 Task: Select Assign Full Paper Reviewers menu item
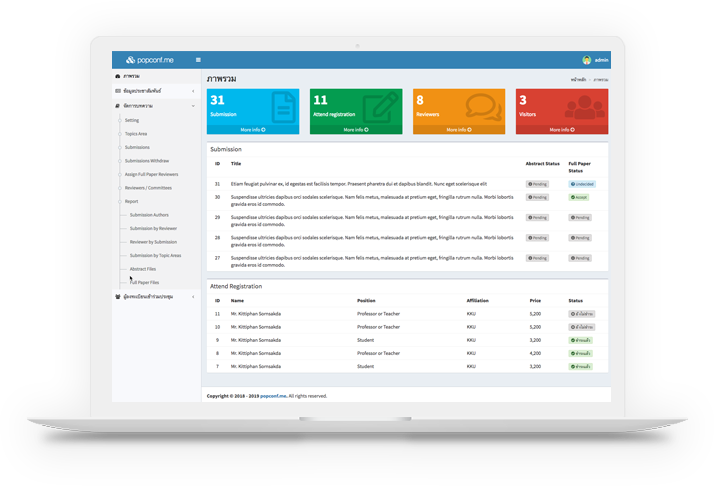[x=151, y=174]
